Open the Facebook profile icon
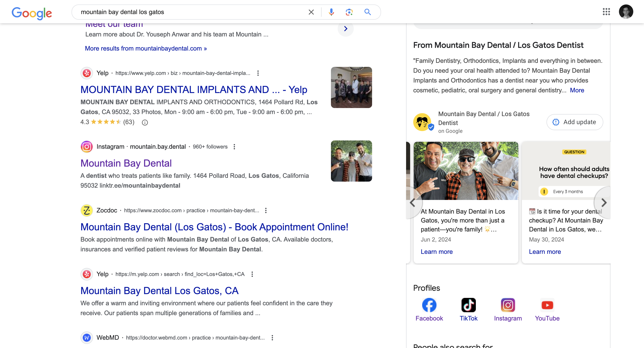The width and height of the screenshot is (644, 348). 429,305
